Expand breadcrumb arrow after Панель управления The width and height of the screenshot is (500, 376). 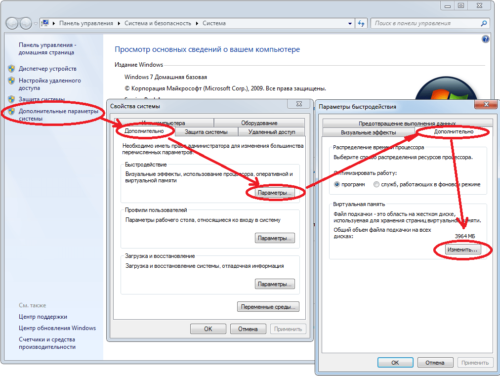click(x=119, y=23)
